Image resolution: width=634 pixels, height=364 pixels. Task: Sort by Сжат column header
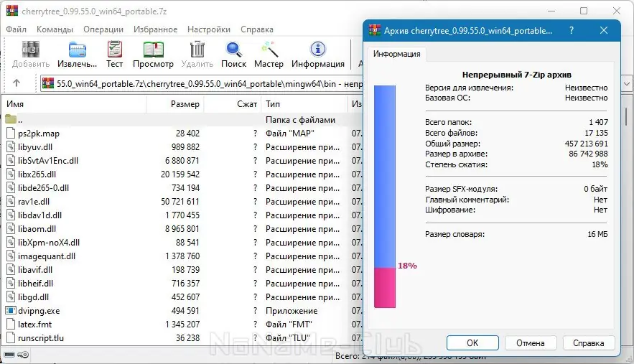click(x=233, y=104)
